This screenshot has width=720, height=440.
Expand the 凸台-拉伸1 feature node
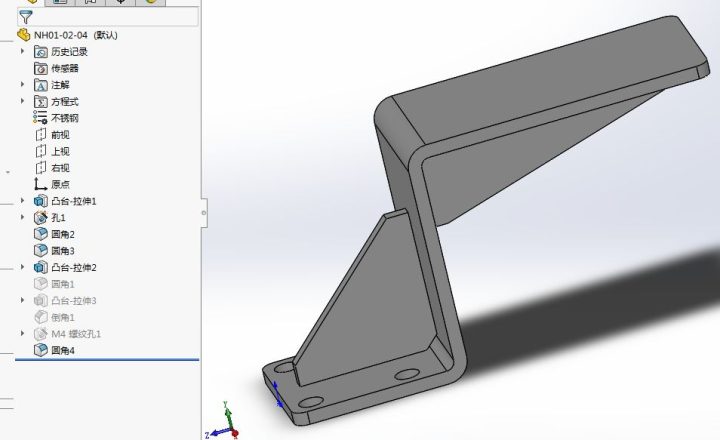(22, 201)
